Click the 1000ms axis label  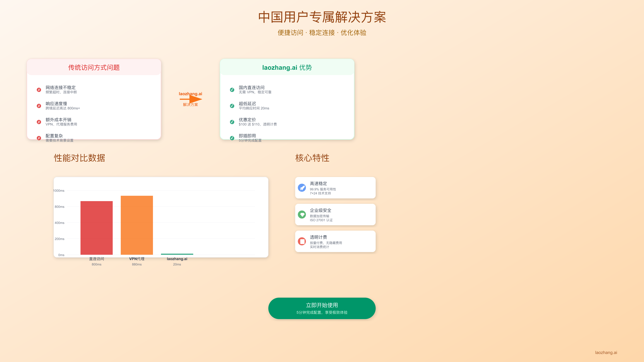[59, 191]
